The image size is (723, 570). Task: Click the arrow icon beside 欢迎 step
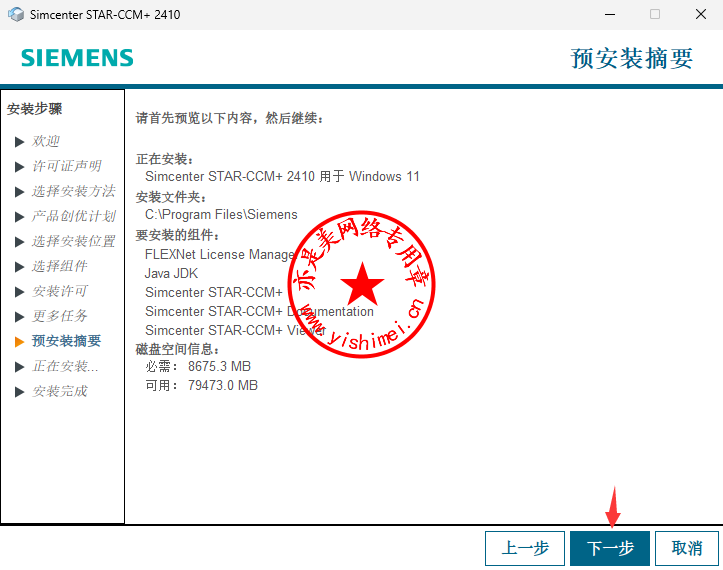point(19,142)
